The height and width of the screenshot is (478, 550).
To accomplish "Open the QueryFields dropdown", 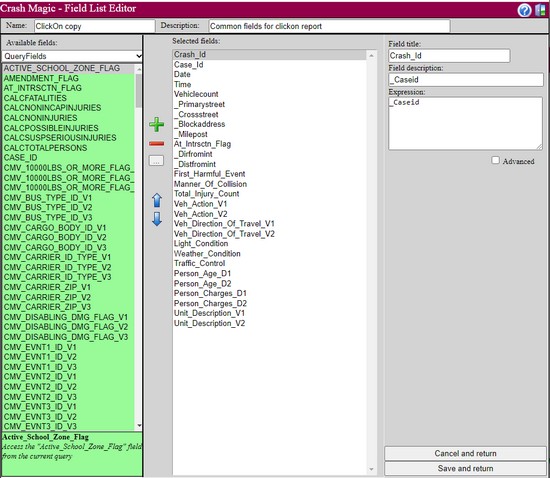I will [72, 56].
